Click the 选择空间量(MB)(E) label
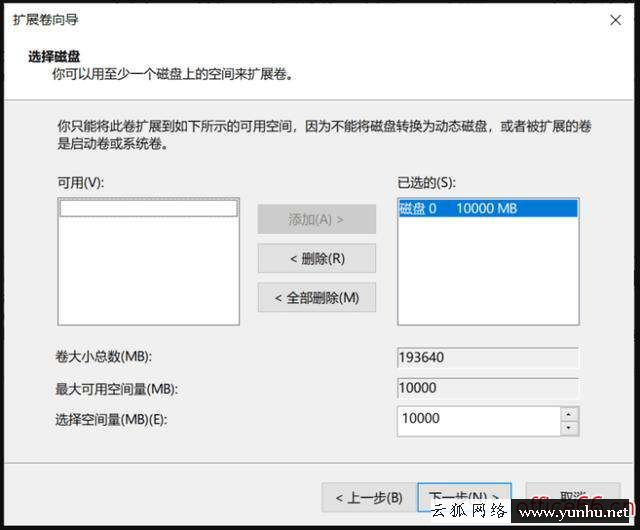This screenshot has width=640, height=530. [111, 419]
